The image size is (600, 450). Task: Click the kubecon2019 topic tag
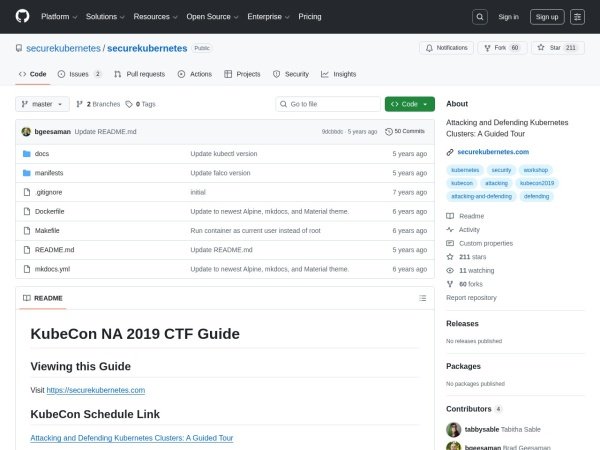[x=537, y=183]
